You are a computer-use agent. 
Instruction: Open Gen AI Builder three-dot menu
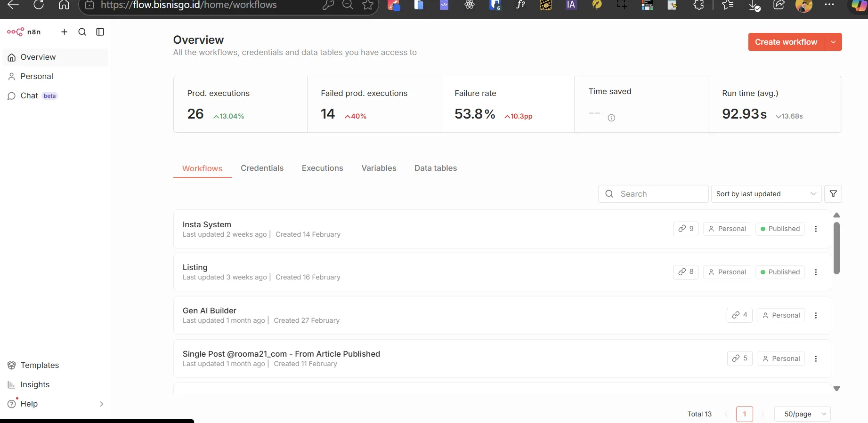click(816, 315)
